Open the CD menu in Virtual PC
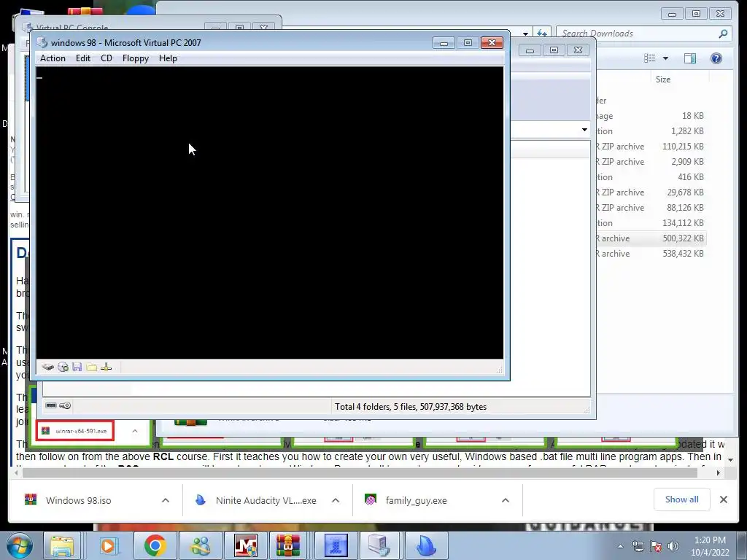 pyautogui.click(x=107, y=58)
